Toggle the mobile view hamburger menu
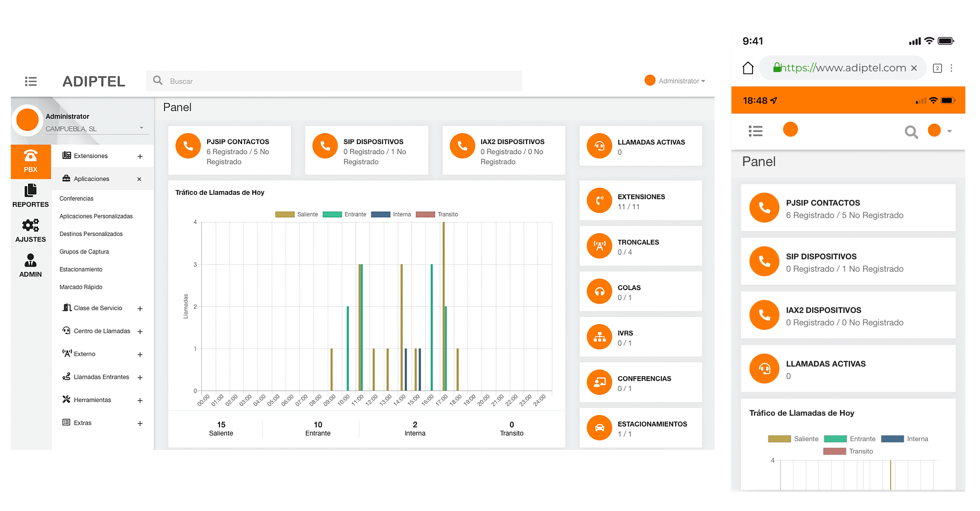The height and width of the screenshot is (511, 980). coord(755,131)
